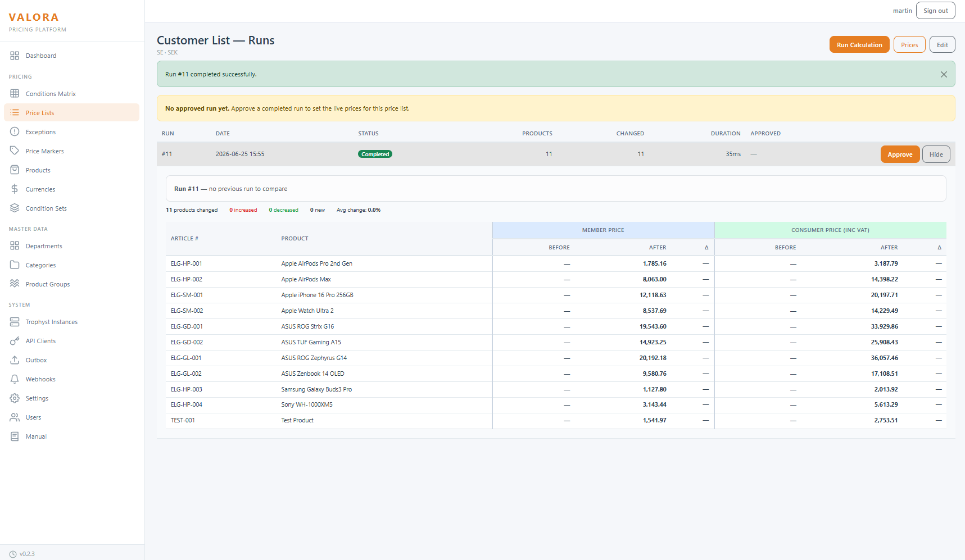Click the Categories folder icon
Image resolution: width=965 pixels, height=560 pixels.
tap(15, 265)
